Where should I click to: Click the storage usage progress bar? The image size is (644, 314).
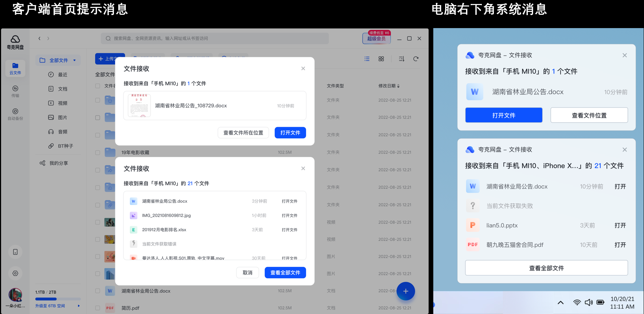(x=58, y=299)
